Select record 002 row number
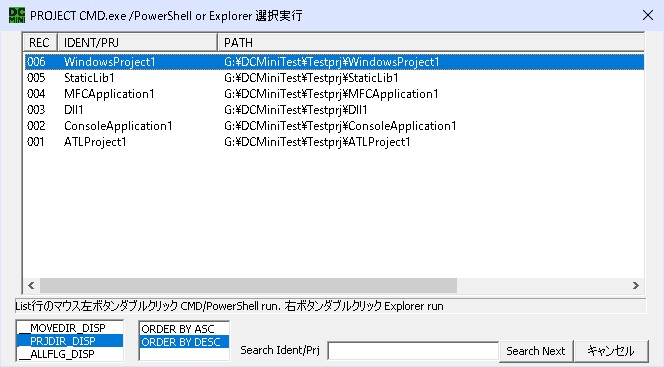This screenshot has height=367, width=664. [x=36, y=126]
